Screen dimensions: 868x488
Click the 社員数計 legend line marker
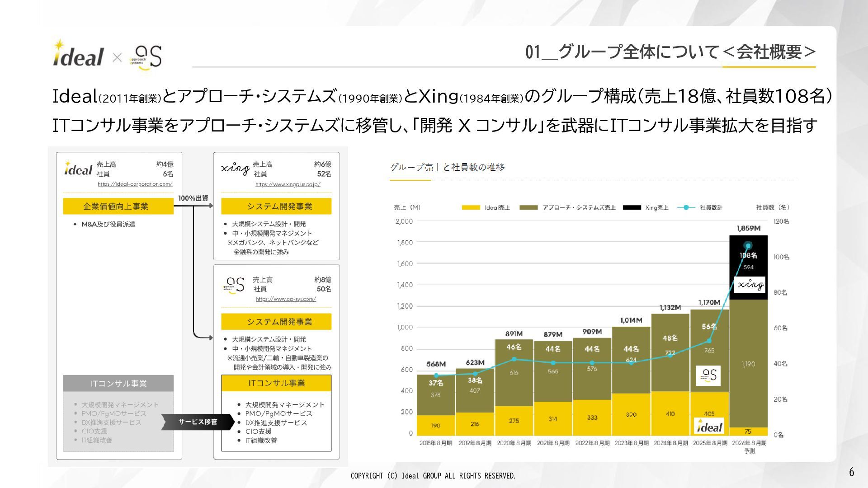[x=686, y=208]
